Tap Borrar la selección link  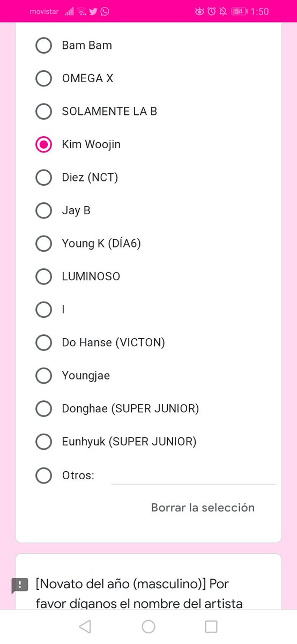click(203, 507)
